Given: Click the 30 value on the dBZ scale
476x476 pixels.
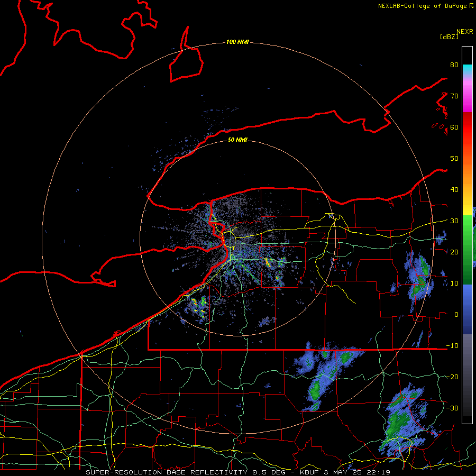Looking at the screenshot, I should tap(454, 221).
